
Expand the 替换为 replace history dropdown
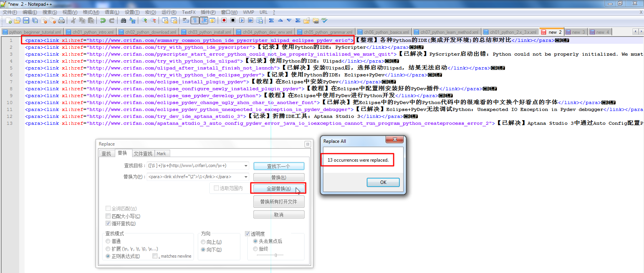click(x=246, y=177)
